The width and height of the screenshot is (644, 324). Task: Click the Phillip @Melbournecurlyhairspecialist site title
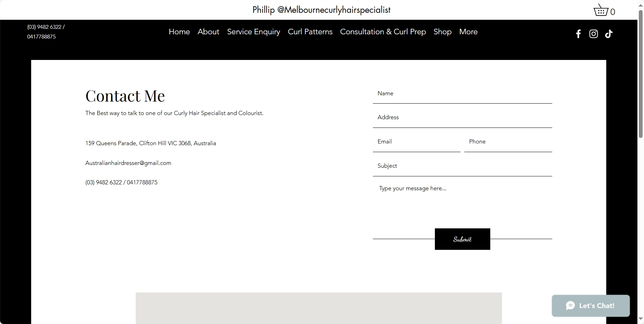pos(321,10)
